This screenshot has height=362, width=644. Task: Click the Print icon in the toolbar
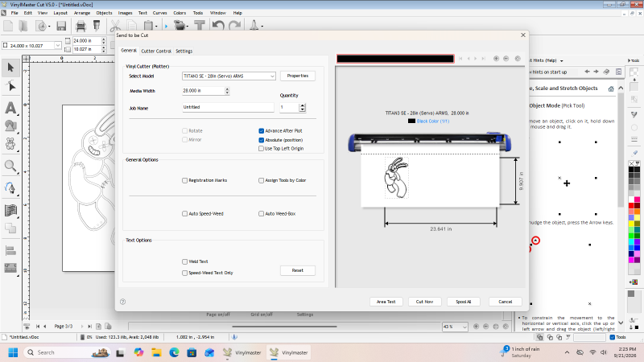[x=81, y=26]
